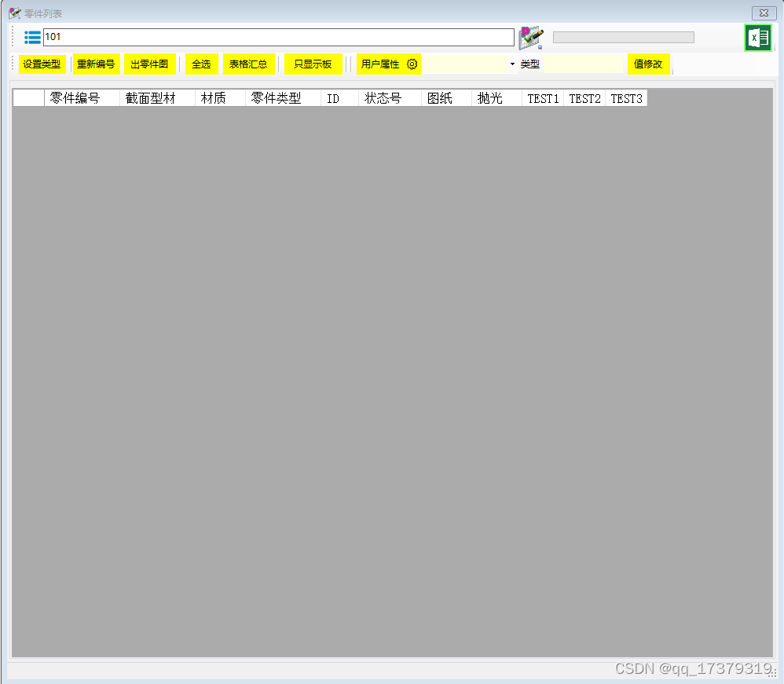Click the 类型 value input field

tap(584, 64)
